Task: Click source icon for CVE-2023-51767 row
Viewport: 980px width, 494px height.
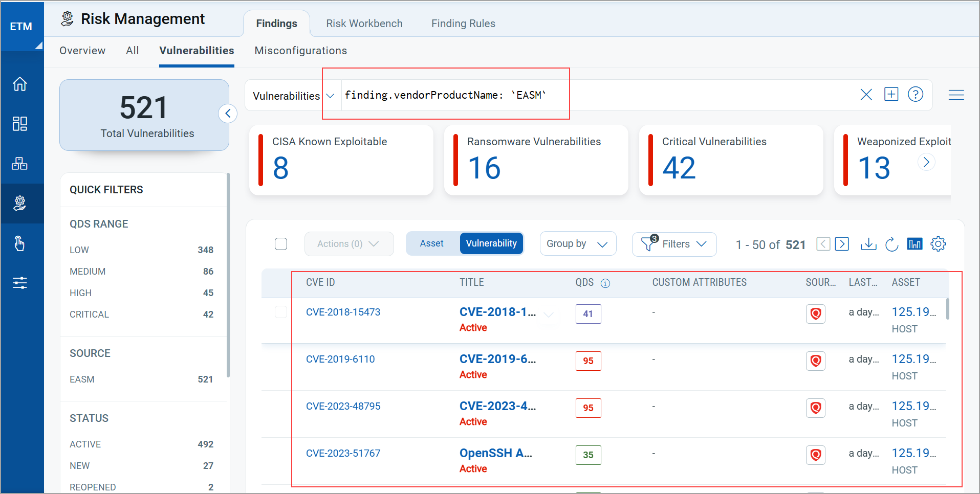Action: tap(816, 455)
